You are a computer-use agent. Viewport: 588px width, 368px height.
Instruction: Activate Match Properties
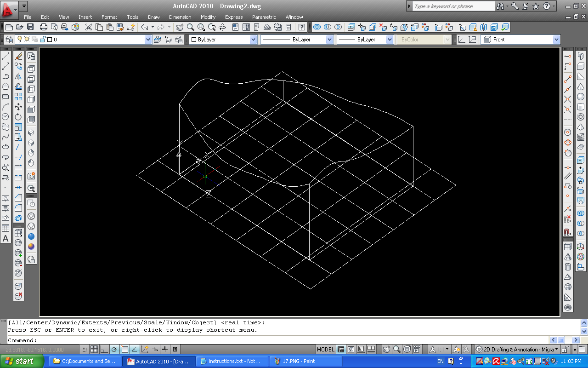pos(120,27)
